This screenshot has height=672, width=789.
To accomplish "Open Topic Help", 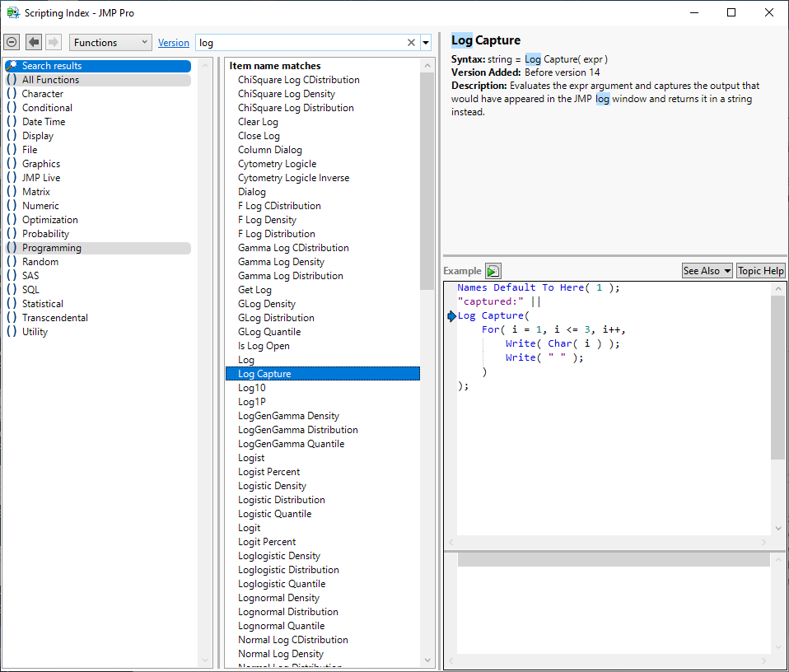I will [760, 271].
